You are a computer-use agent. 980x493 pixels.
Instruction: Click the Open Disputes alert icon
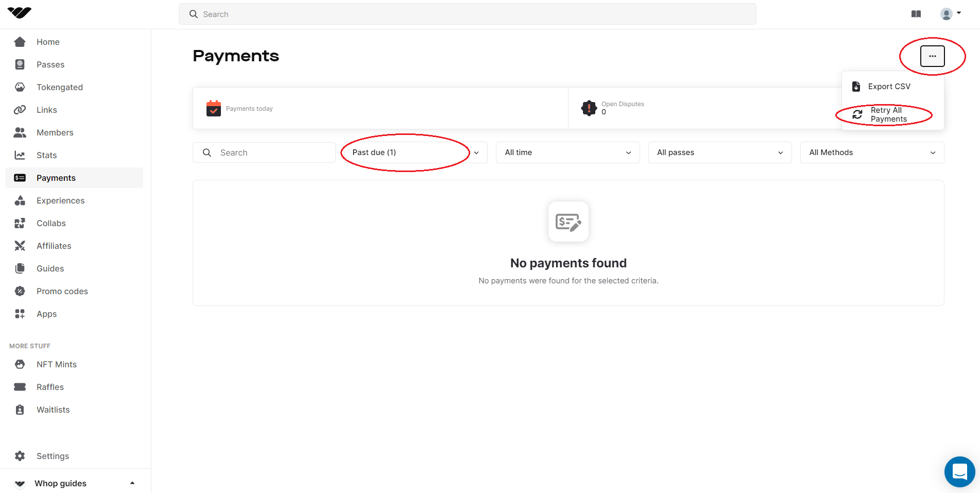pos(589,108)
